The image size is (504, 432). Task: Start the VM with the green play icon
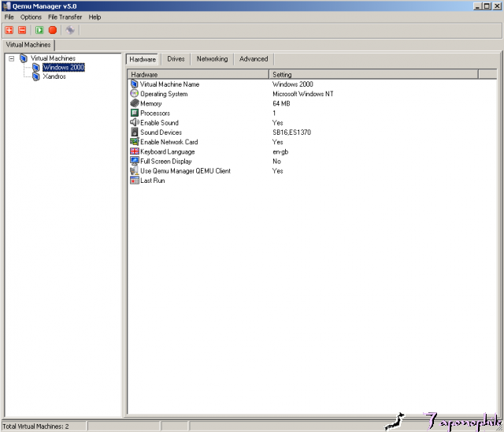click(39, 30)
